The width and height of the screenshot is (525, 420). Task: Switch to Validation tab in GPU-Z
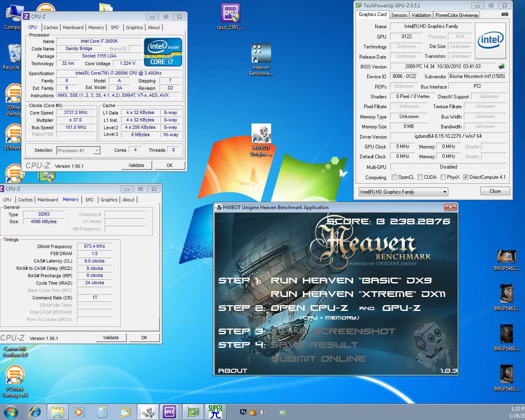click(x=421, y=15)
